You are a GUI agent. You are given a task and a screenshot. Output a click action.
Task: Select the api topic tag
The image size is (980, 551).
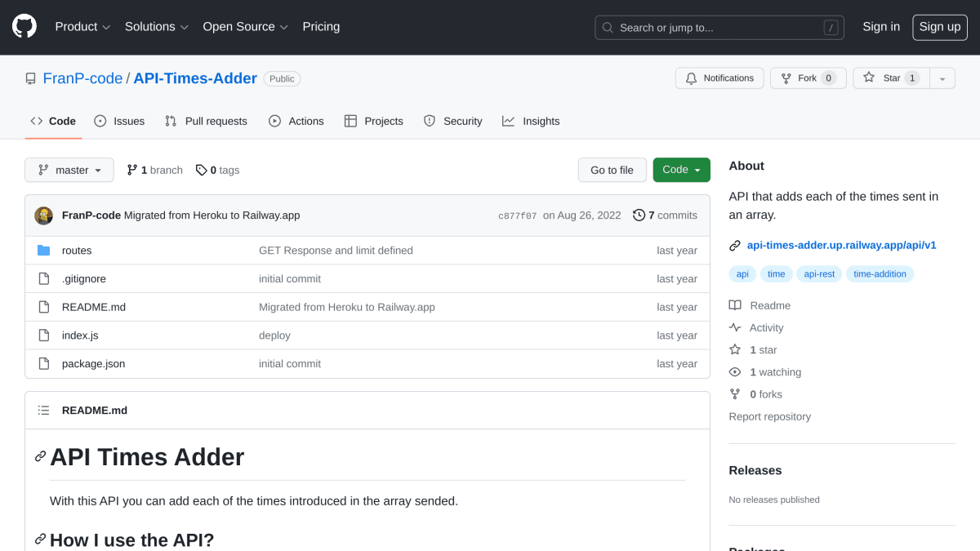click(742, 274)
